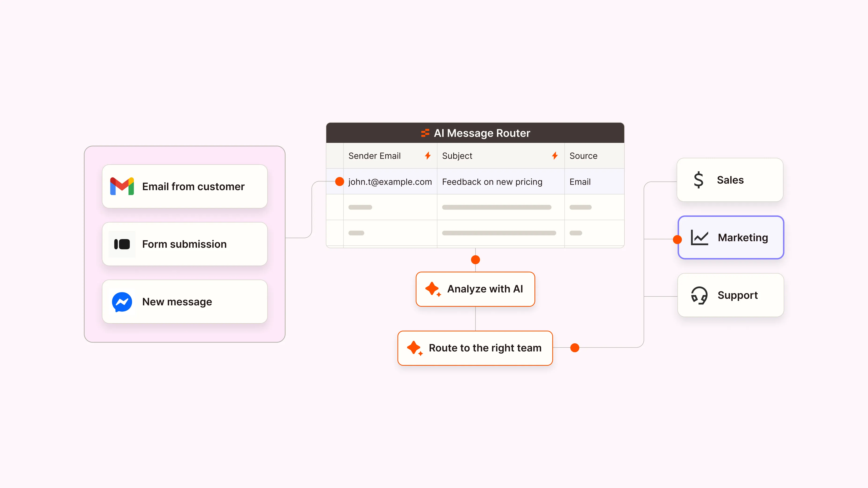Click the Gmail icon
Viewport: 868px width, 488px height.
[122, 186]
